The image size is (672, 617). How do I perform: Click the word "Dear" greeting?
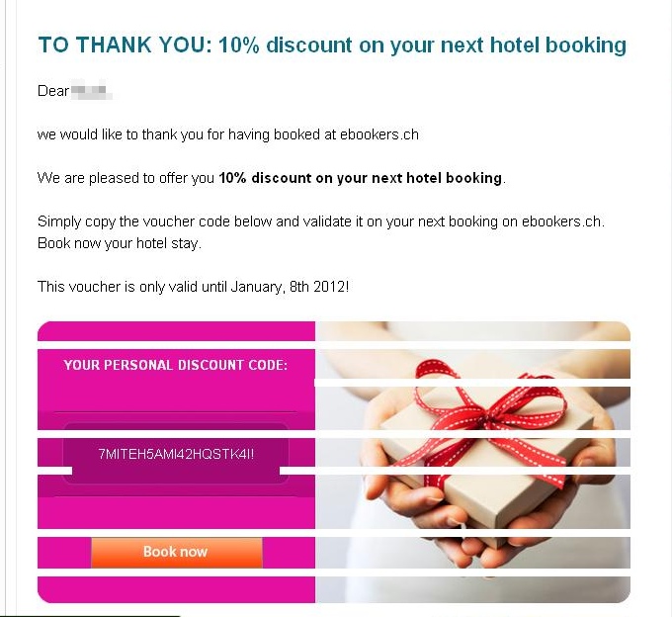pyautogui.click(x=53, y=91)
